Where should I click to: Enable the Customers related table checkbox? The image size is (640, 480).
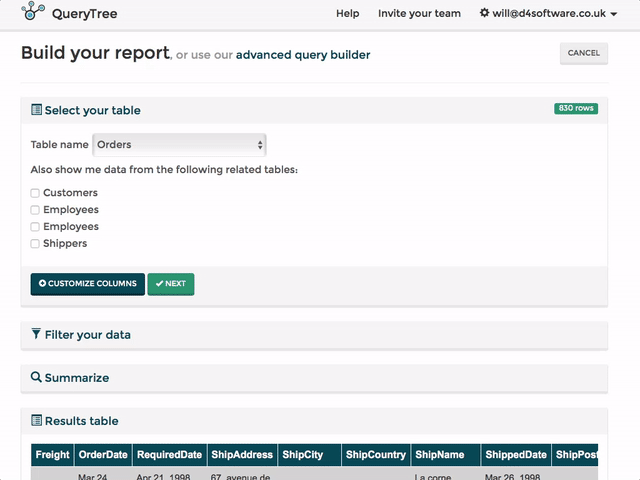35,193
